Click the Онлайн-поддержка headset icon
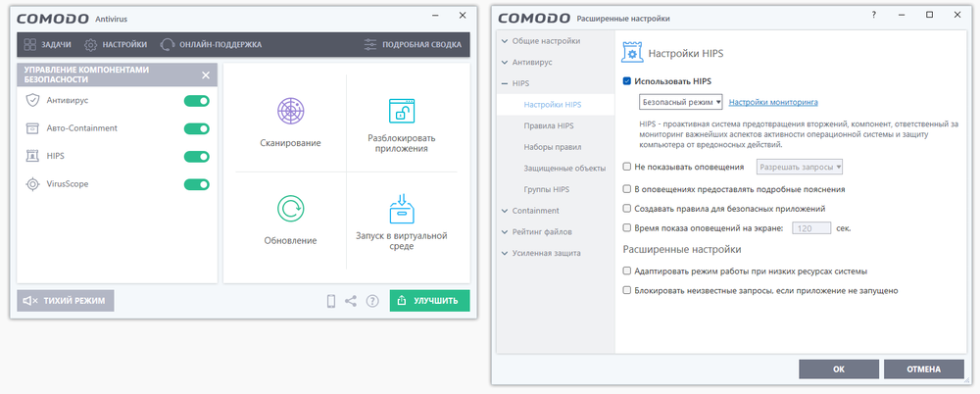This screenshot has height=394, width=980. 168,44
